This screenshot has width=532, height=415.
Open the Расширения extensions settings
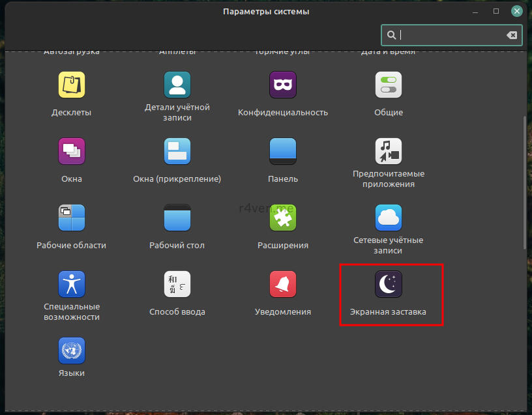tap(283, 218)
